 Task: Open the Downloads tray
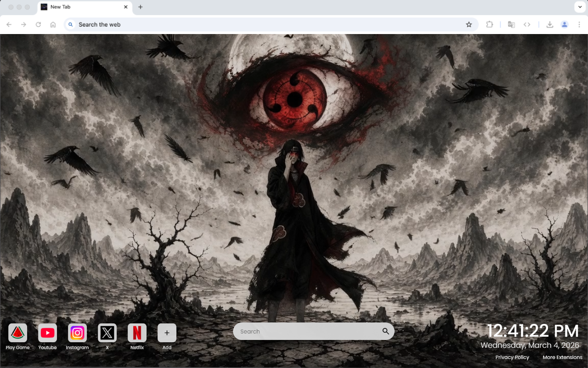pyautogui.click(x=549, y=24)
